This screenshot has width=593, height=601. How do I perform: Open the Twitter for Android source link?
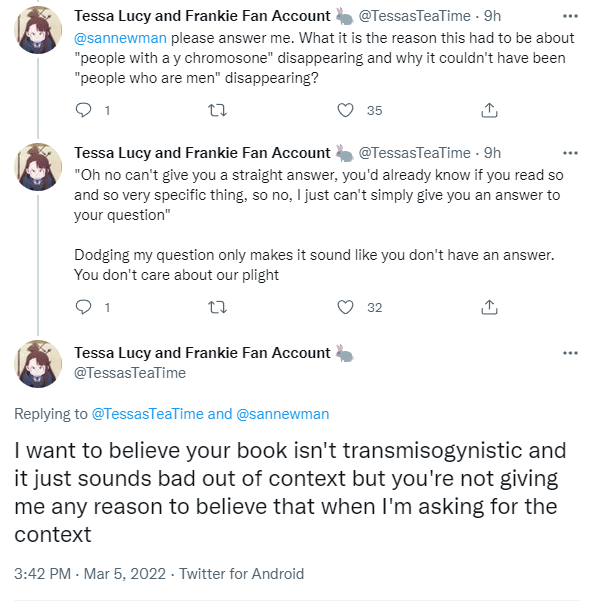pyautogui.click(x=241, y=574)
